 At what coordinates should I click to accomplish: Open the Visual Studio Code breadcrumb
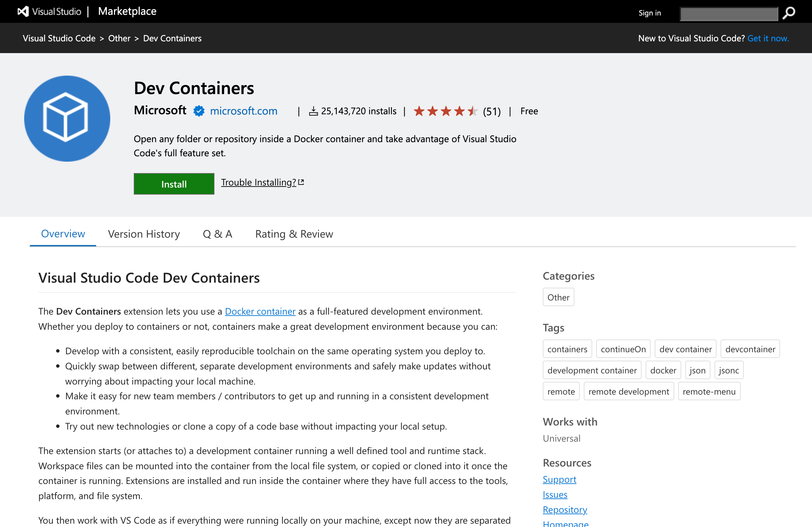click(x=59, y=38)
